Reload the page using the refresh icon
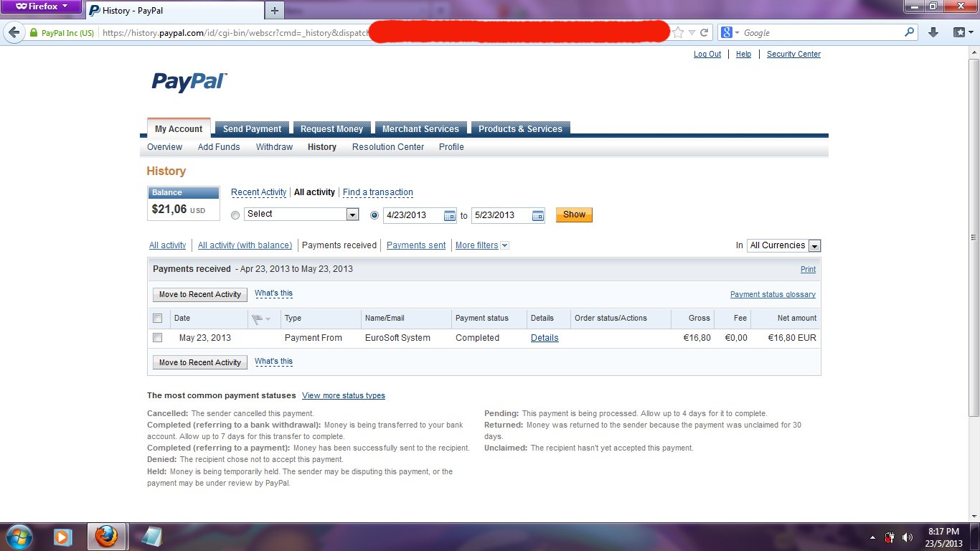The image size is (980, 551). click(704, 33)
